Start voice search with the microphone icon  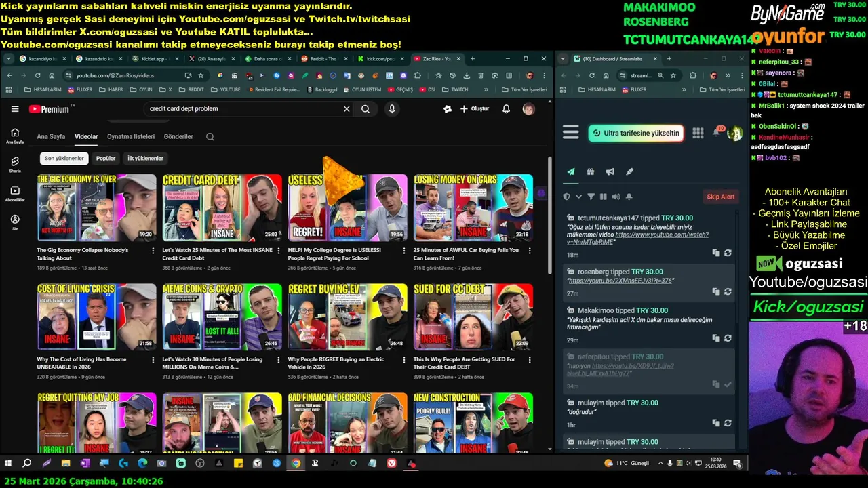click(391, 108)
